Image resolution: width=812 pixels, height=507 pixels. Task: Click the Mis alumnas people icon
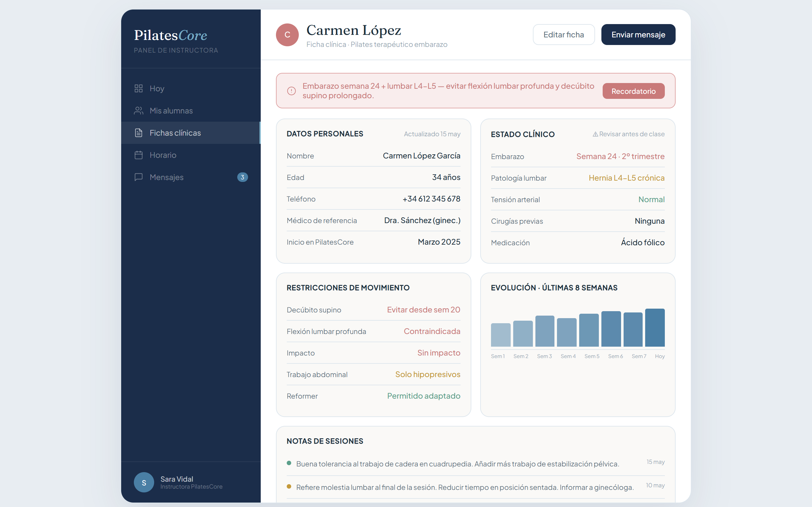coord(139,111)
